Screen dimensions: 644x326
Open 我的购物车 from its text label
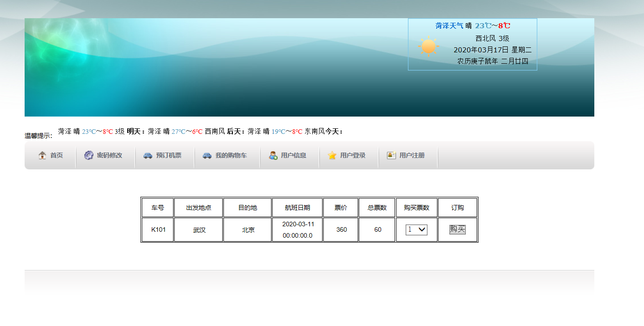click(x=231, y=155)
